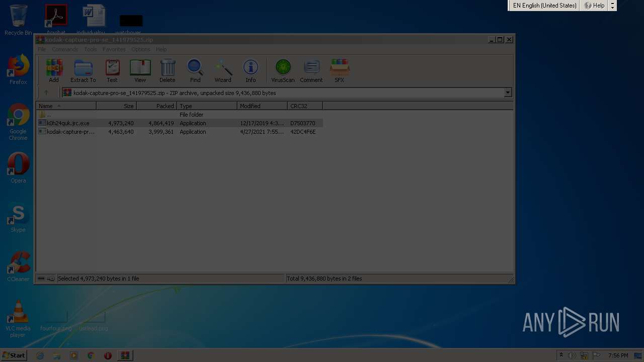Select the Google Chrome desktop shortcut
The height and width of the screenshot is (362, 644).
coord(18,122)
